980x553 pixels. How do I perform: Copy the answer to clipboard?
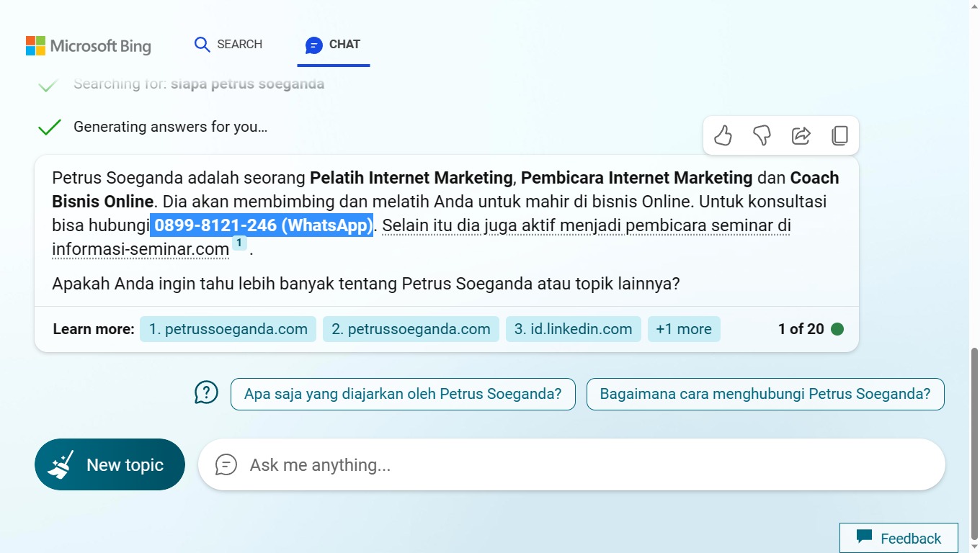(839, 135)
